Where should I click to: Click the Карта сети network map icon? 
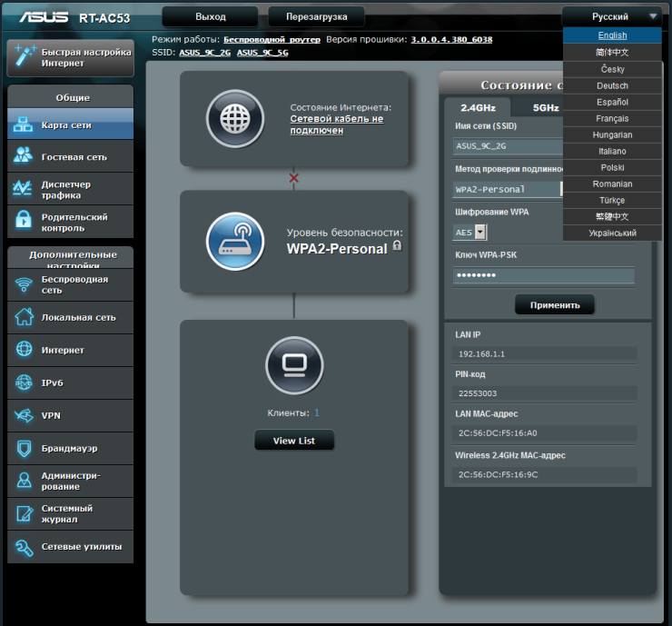click(x=23, y=124)
